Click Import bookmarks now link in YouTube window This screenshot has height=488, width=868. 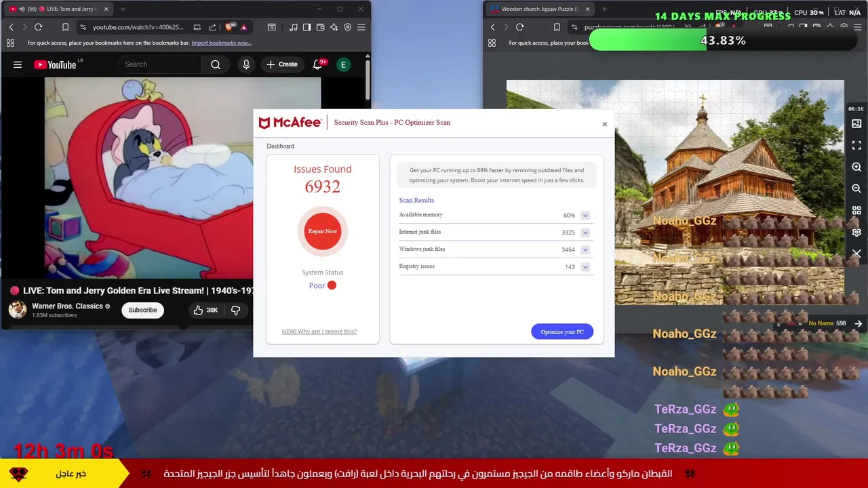coord(221,43)
